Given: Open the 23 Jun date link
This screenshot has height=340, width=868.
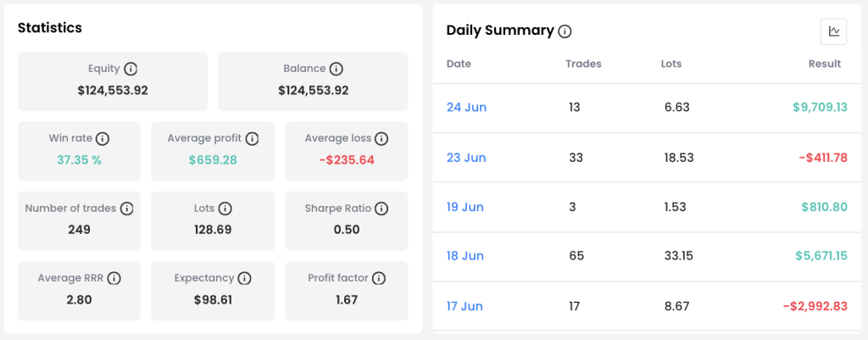Looking at the screenshot, I should pos(466,158).
